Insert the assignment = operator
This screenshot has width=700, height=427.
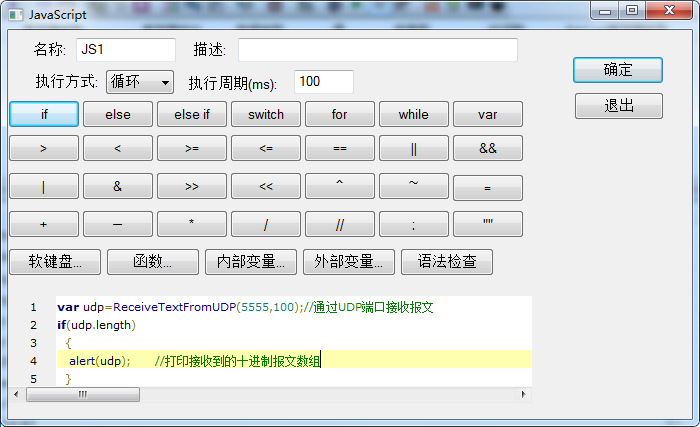coord(488,188)
